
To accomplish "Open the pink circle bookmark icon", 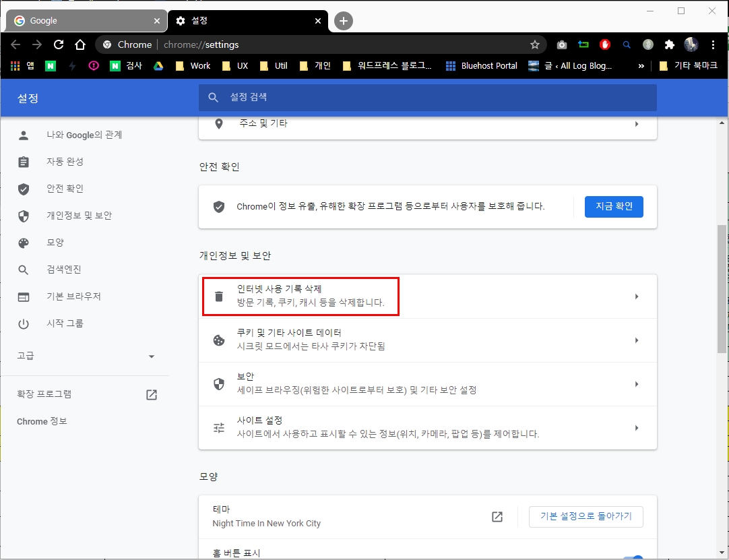I will point(94,65).
